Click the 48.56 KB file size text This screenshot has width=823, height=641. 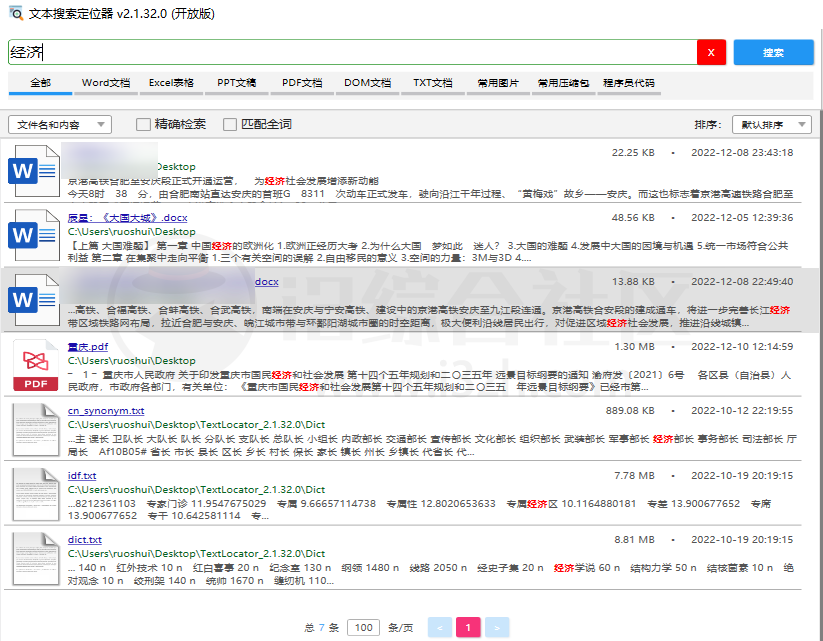(633, 217)
